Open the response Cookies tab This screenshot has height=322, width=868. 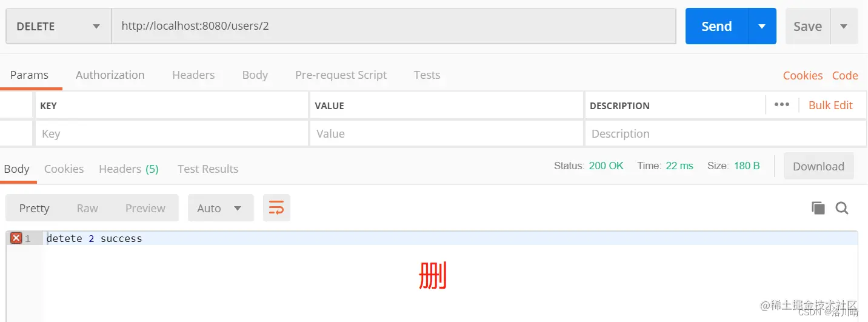(x=64, y=169)
